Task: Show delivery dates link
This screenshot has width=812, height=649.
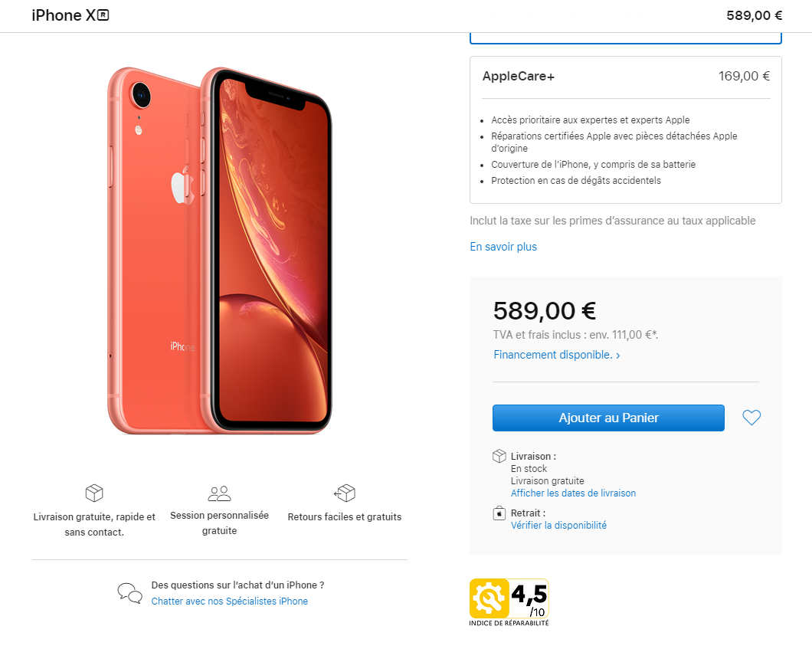Action: point(573,493)
